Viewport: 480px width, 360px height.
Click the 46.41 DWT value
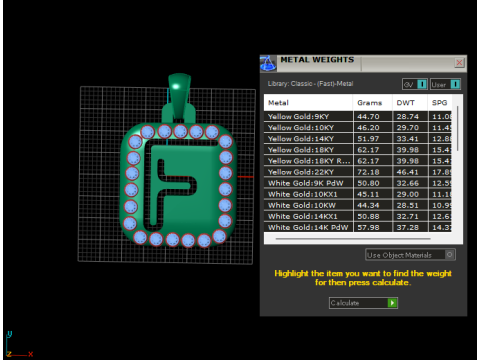[407, 172]
